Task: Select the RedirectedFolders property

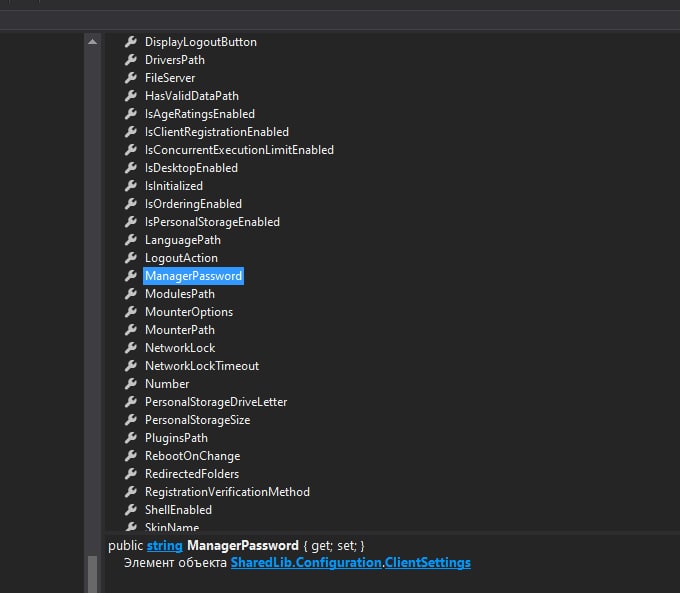Action: pyautogui.click(x=192, y=474)
